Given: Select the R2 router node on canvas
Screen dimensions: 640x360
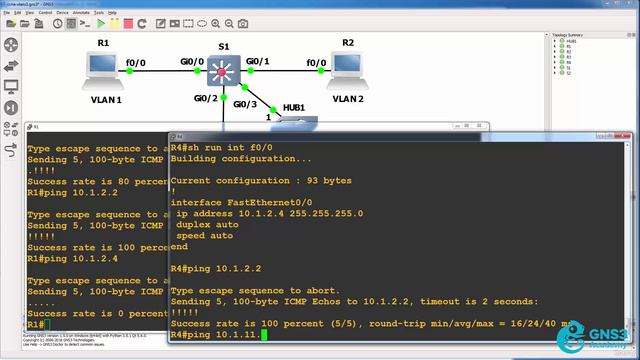Looking at the screenshot, I should (347, 70).
